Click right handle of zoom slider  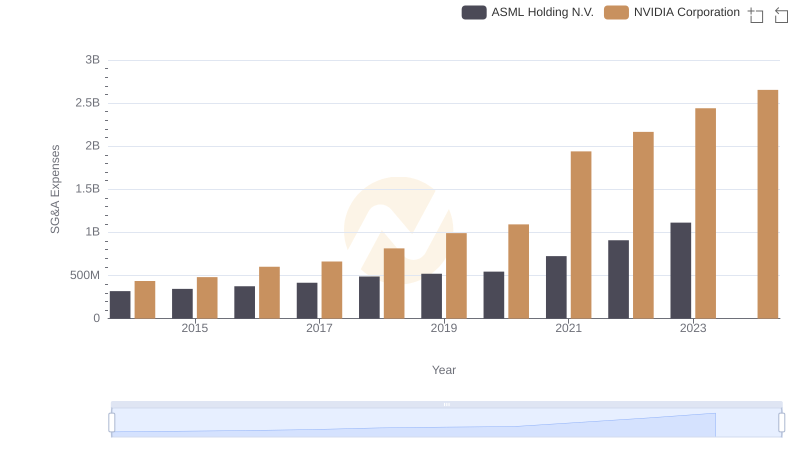click(781, 422)
